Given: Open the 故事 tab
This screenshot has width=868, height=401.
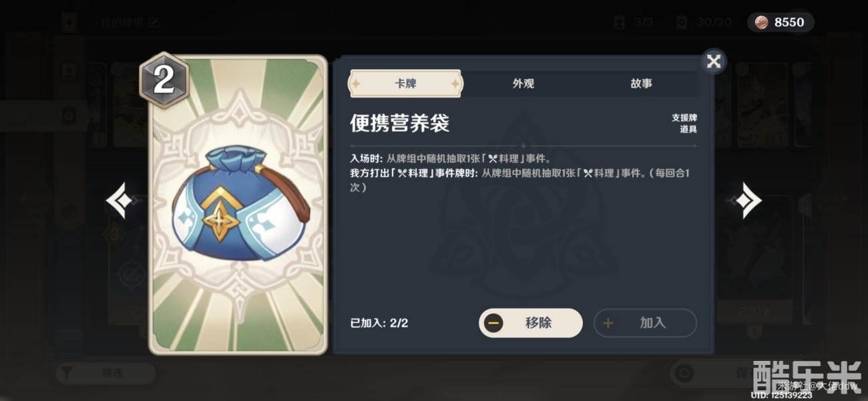Looking at the screenshot, I should (641, 84).
